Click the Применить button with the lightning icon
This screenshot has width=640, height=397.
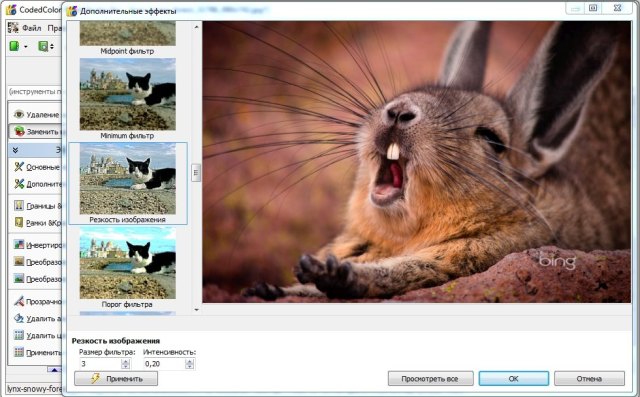(x=116, y=379)
